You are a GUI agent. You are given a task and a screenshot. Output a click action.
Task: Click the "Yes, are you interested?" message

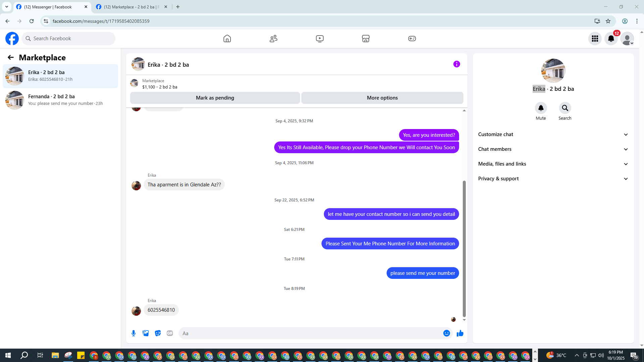(429, 135)
